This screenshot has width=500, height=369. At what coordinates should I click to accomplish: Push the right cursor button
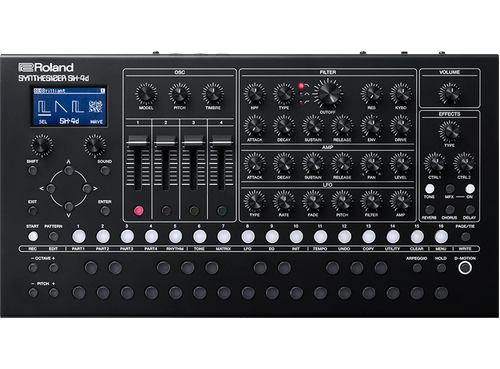pyautogui.click(x=87, y=189)
